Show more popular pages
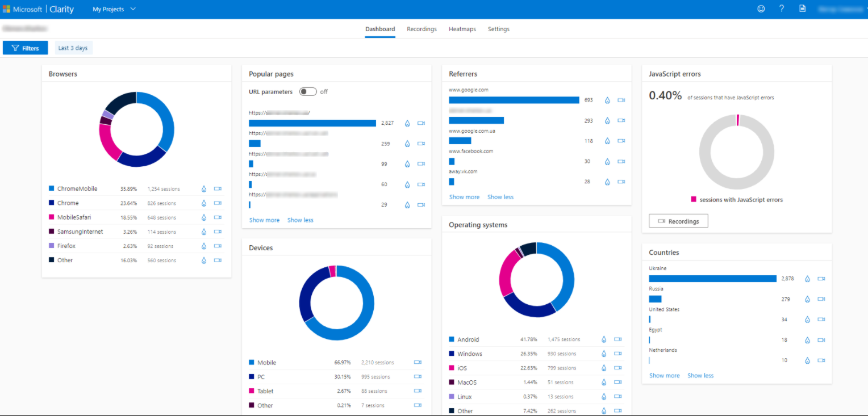868x416 pixels. tap(264, 220)
